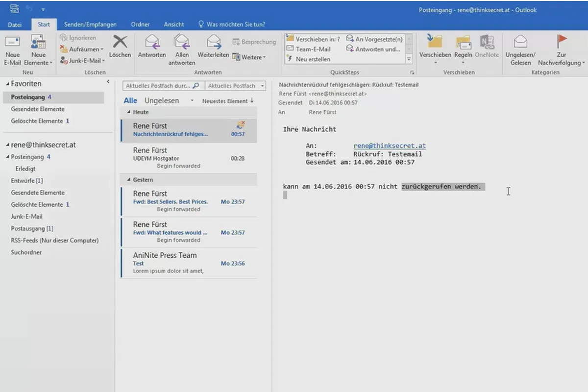Select the Verschieben in: ? quick step
Screen dimensions: 588x392
[x=314, y=39]
